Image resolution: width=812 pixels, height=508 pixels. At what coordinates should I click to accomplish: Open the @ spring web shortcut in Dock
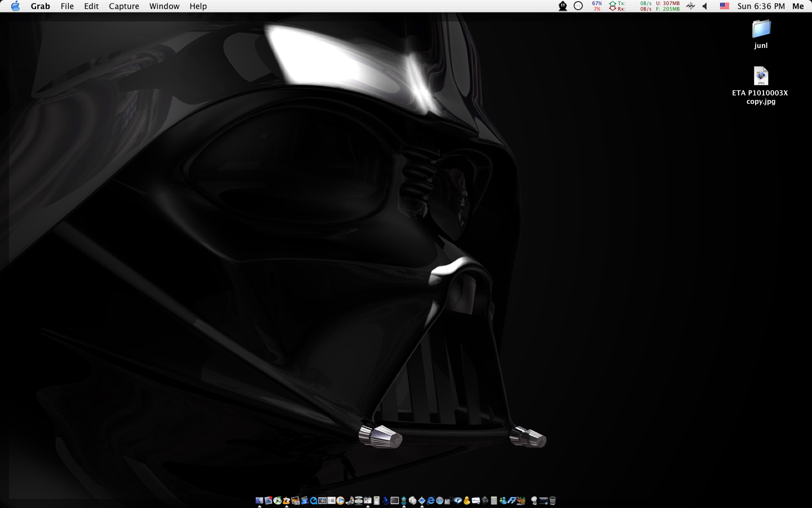[x=534, y=501]
